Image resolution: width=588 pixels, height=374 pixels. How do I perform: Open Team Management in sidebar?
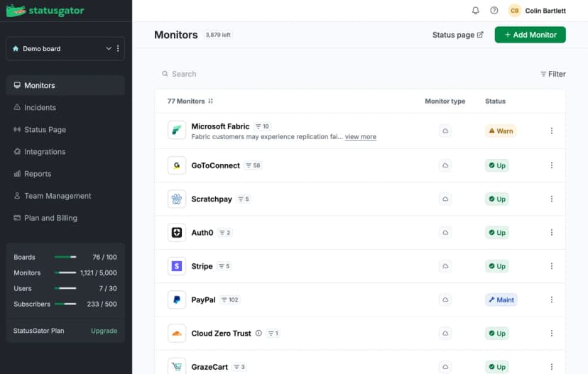tap(65, 196)
